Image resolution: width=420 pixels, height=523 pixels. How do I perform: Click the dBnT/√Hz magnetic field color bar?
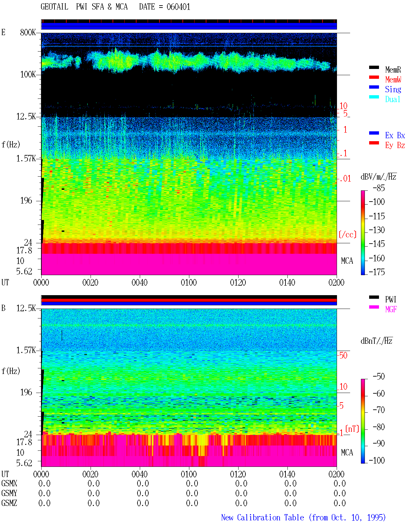(x=363, y=421)
